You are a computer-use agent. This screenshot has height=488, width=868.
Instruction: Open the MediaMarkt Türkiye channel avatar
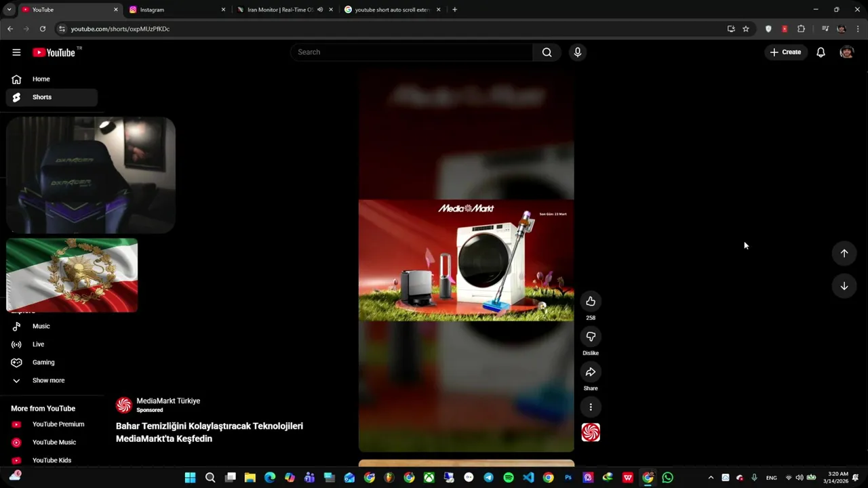coord(123,405)
